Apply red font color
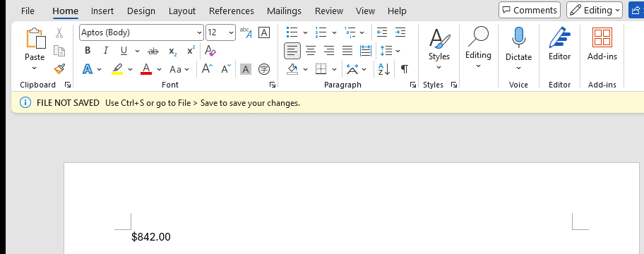 tap(146, 69)
